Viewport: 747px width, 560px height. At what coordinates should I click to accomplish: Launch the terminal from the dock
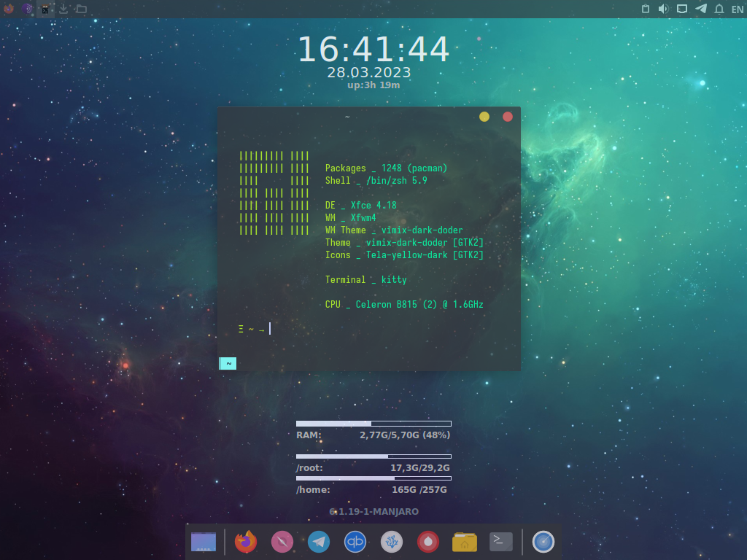[x=501, y=542]
